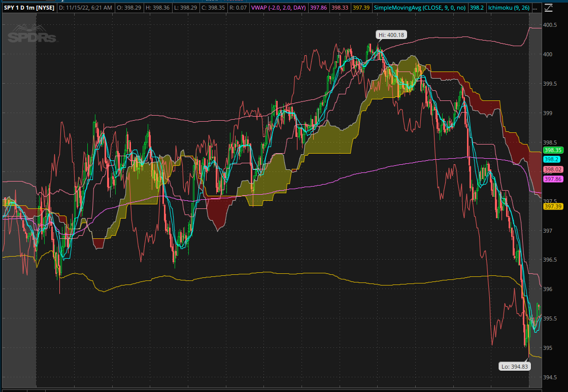Click the open value O: 398.29
The width and height of the screenshot is (568, 392).
click(x=129, y=8)
